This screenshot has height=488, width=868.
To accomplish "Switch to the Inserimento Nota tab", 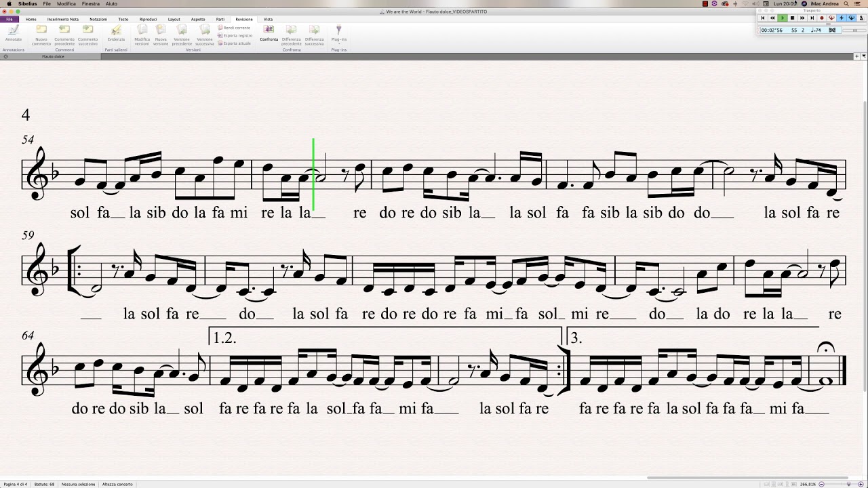I will [63, 19].
